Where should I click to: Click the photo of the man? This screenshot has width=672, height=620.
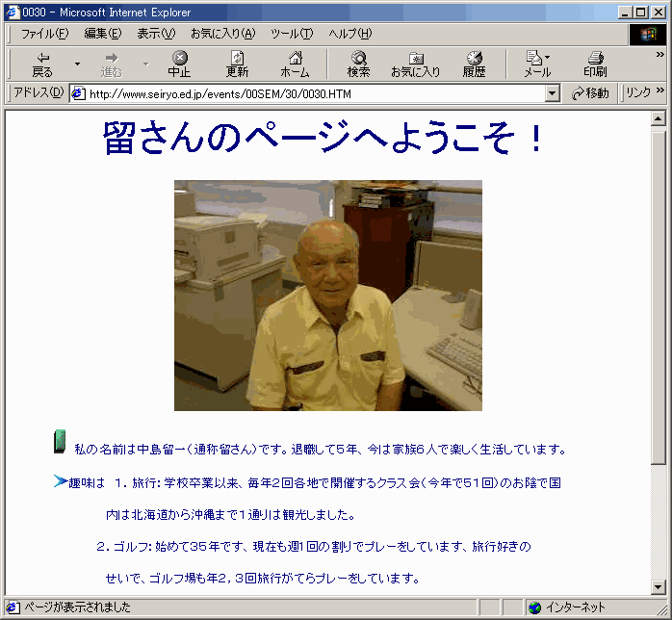(x=328, y=296)
